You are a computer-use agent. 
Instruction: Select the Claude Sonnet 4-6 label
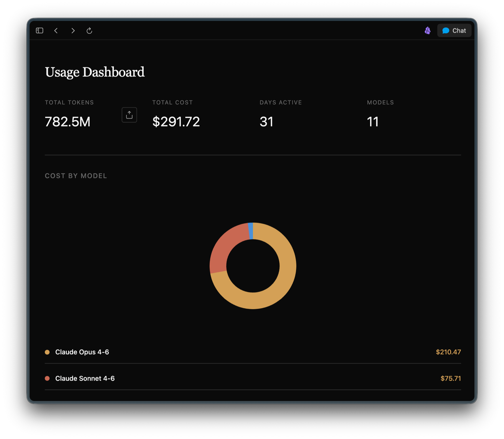click(85, 378)
